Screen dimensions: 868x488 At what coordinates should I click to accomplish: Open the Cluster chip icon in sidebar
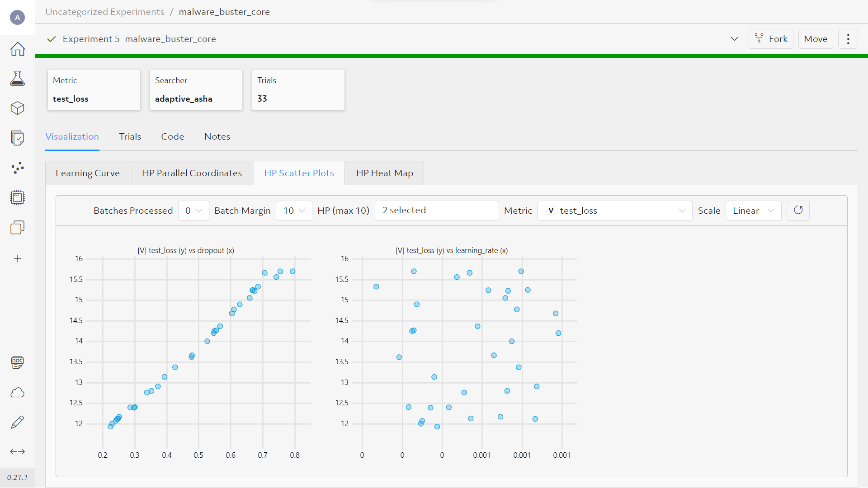17,197
